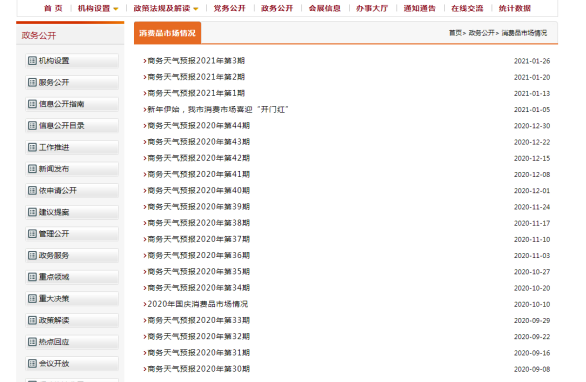Open 通知通告 in the top navigation
The image size is (586, 382).
419,8
